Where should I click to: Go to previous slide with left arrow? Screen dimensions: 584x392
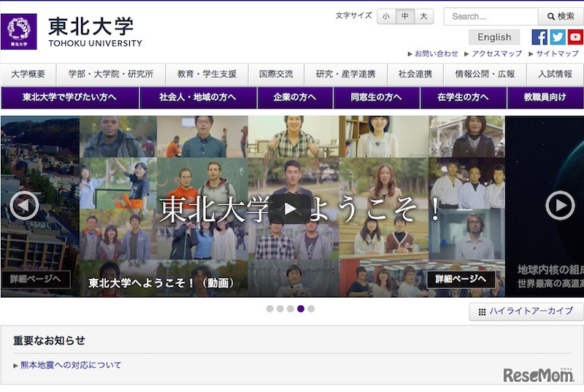24,206
